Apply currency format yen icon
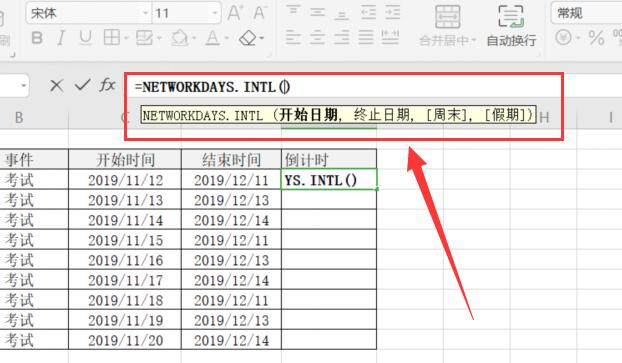This screenshot has height=363, width=622. (563, 38)
